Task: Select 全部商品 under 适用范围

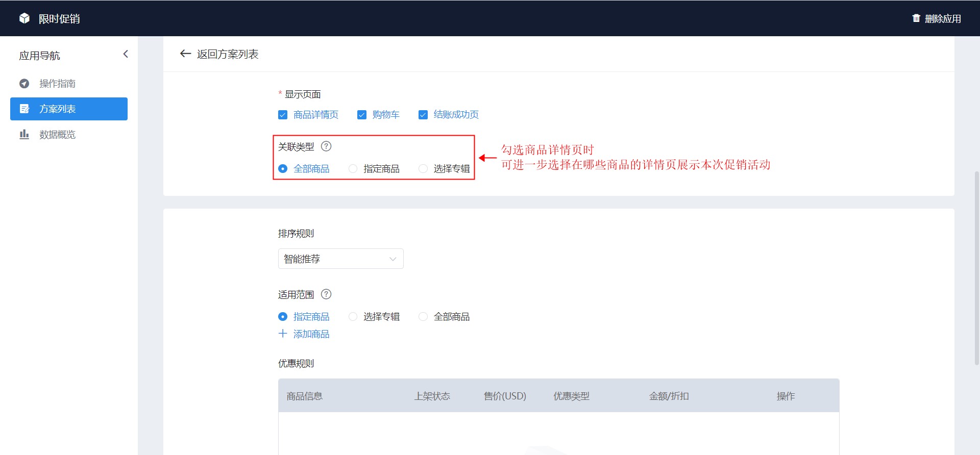Action: [423, 316]
